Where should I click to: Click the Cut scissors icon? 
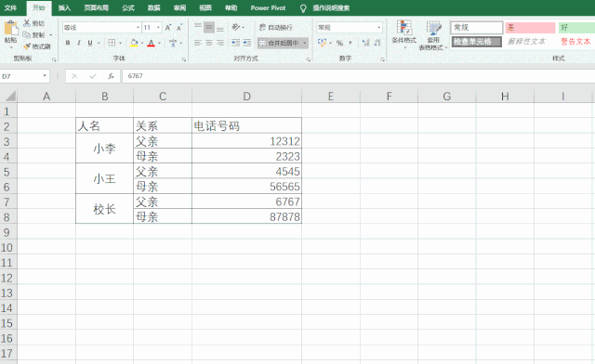tap(27, 23)
